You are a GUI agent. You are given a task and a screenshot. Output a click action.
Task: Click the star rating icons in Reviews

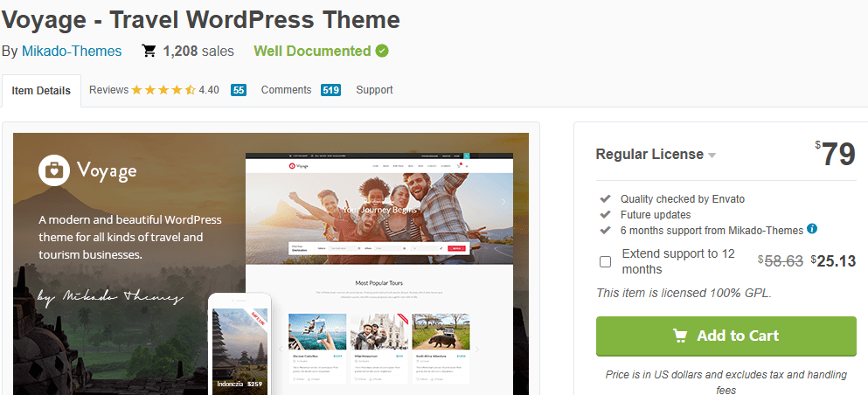[x=163, y=90]
